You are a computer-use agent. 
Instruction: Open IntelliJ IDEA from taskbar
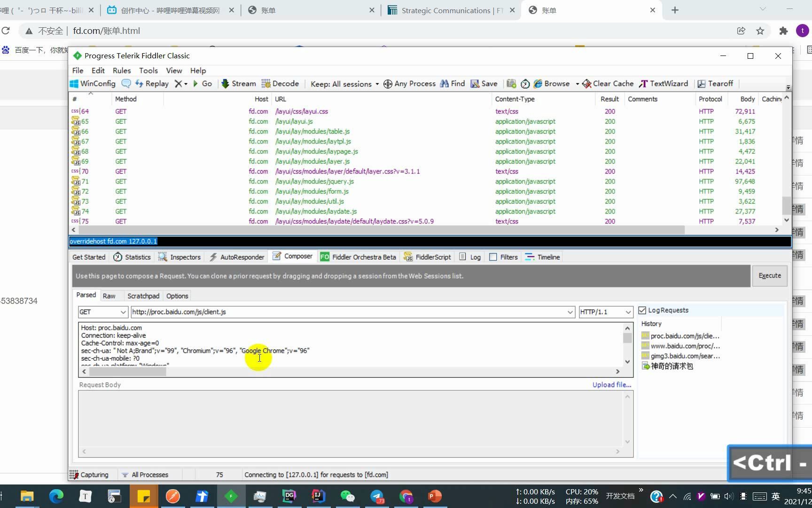(318, 496)
